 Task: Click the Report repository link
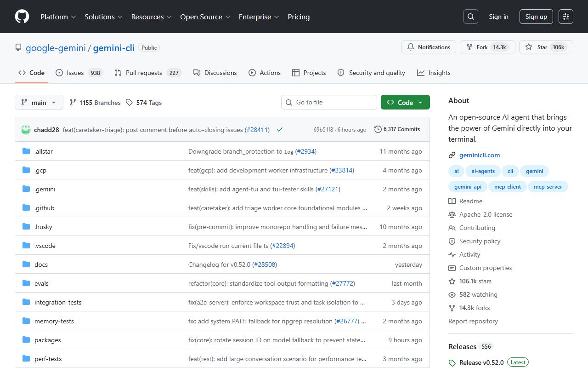point(473,321)
